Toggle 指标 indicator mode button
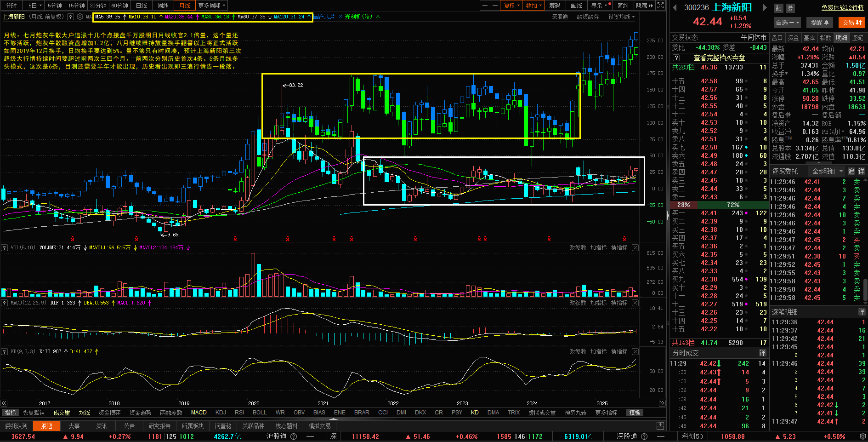 [10, 413]
